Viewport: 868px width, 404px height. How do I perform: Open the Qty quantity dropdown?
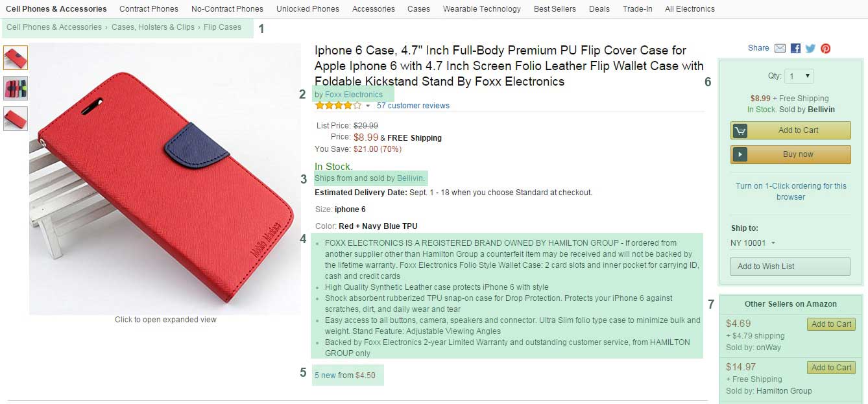pyautogui.click(x=799, y=76)
